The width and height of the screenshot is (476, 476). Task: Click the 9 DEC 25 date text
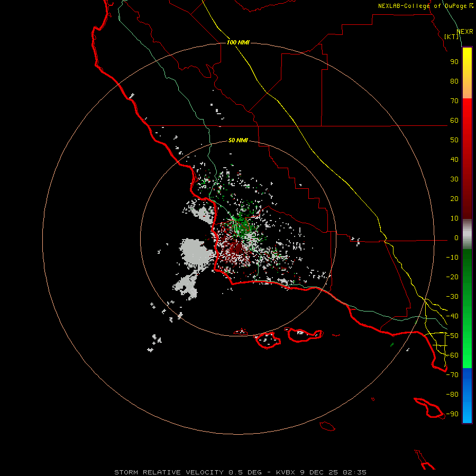319,472
